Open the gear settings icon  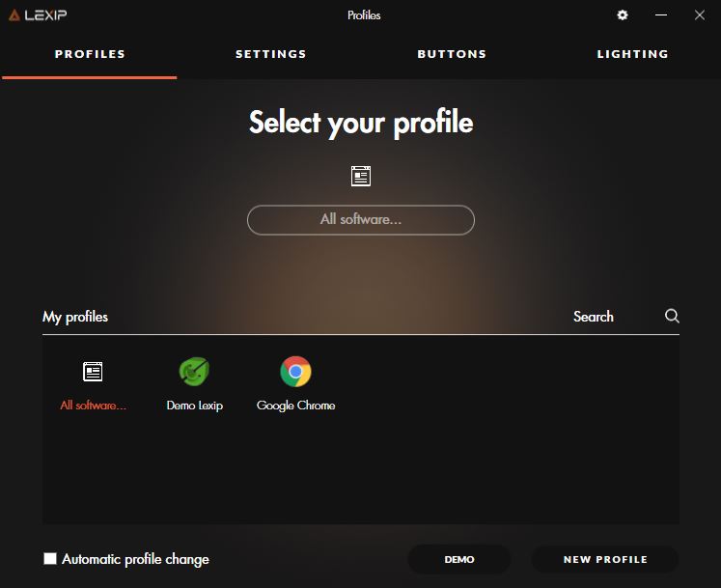click(x=623, y=15)
